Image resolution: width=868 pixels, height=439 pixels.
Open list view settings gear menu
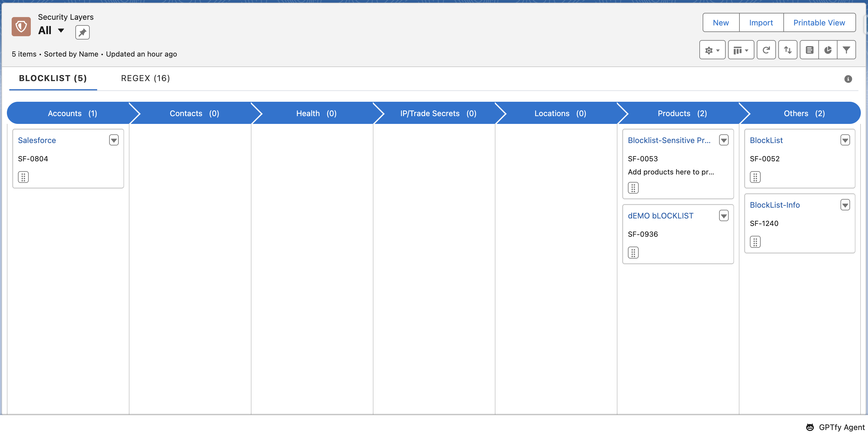[x=712, y=50]
